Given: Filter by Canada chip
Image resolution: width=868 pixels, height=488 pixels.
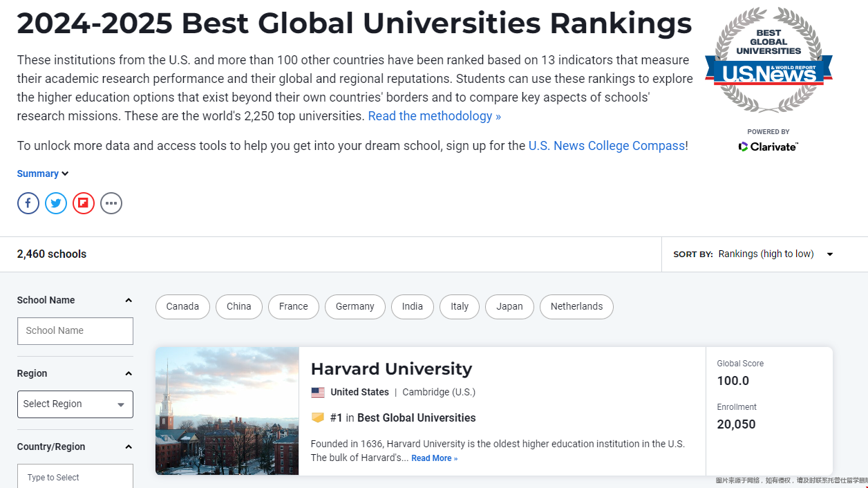Looking at the screenshot, I should (x=182, y=307).
